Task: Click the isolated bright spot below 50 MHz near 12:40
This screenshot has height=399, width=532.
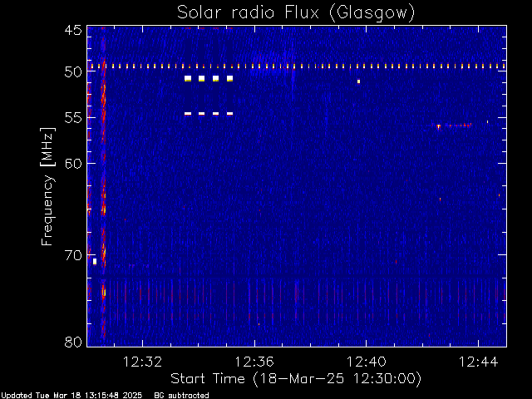Action: [358, 81]
